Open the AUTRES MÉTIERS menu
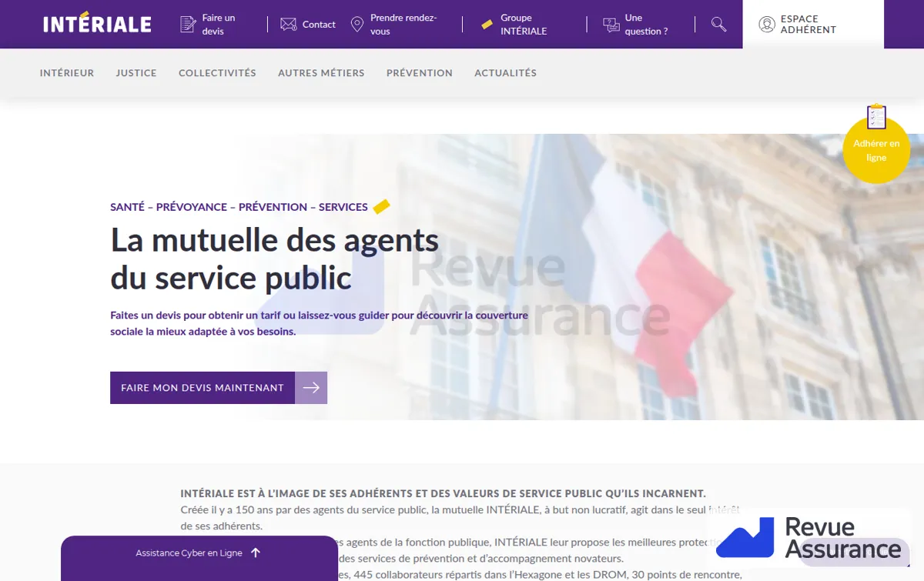 coord(321,73)
